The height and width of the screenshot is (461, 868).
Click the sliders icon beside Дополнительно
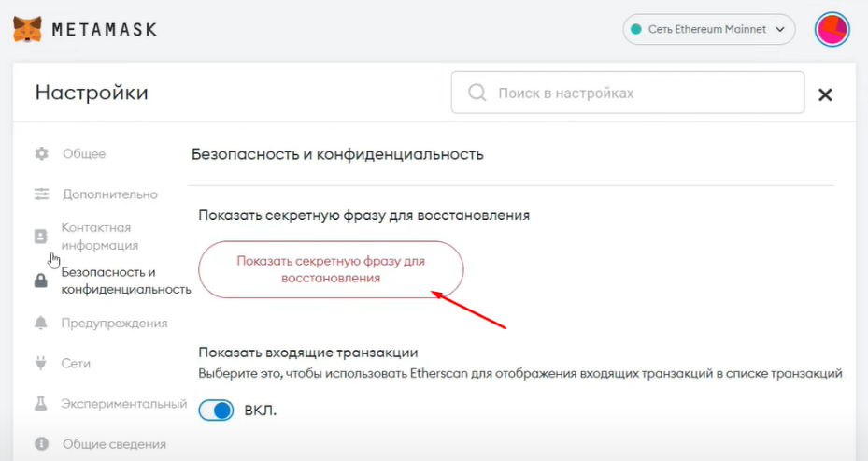(41, 194)
